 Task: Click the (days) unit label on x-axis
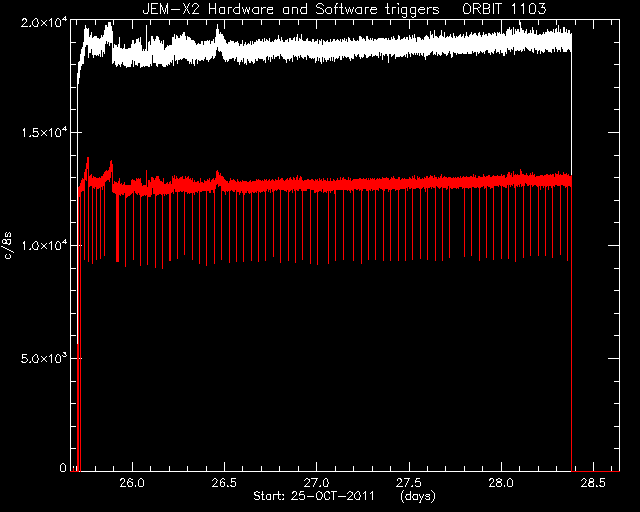coord(418,496)
